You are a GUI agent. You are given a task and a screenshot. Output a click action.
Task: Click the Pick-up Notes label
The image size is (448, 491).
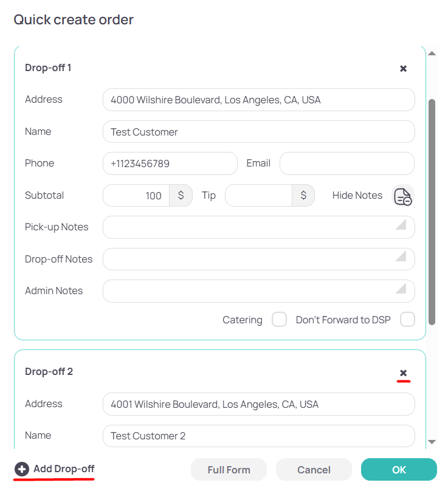(x=57, y=227)
